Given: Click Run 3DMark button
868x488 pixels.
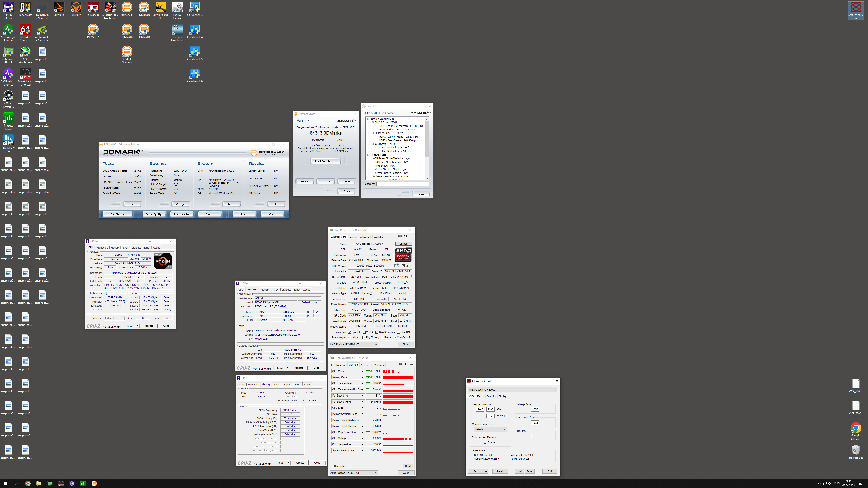Looking at the screenshot, I should pyautogui.click(x=118, y=214).
